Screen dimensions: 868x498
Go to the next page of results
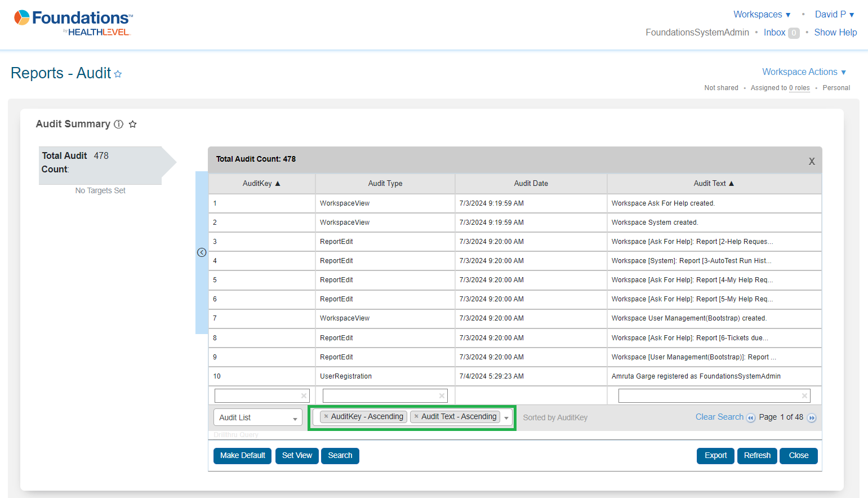pos(812,418)
